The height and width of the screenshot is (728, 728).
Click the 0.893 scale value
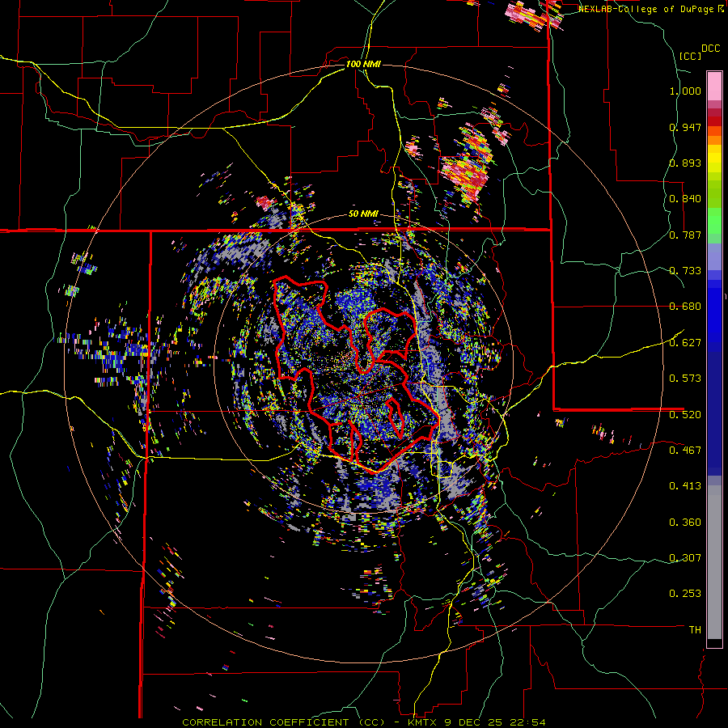coord(685,163)
